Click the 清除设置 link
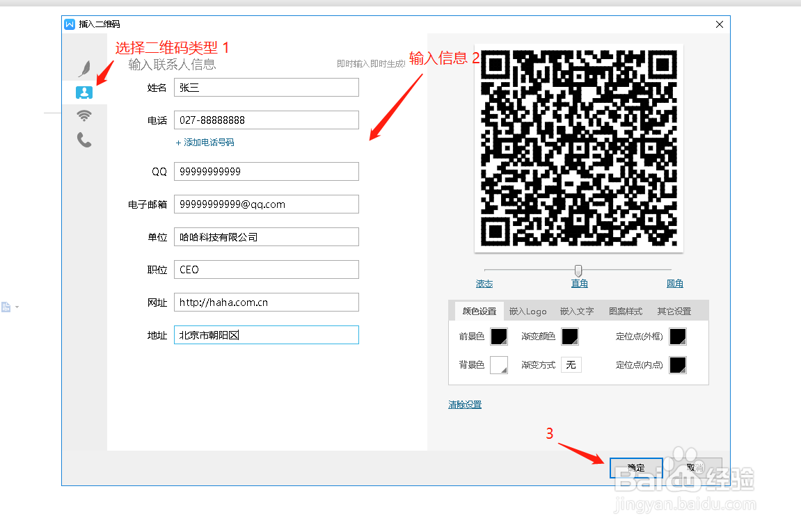Image resolution: width=801 pixels, height=532 pixels. (x=464, y=404)
